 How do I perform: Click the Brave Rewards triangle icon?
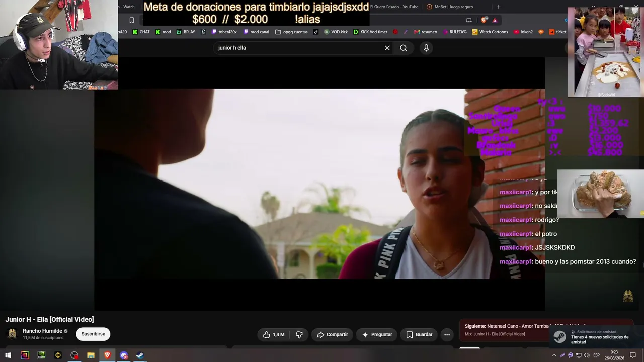(x=495, y=20)
